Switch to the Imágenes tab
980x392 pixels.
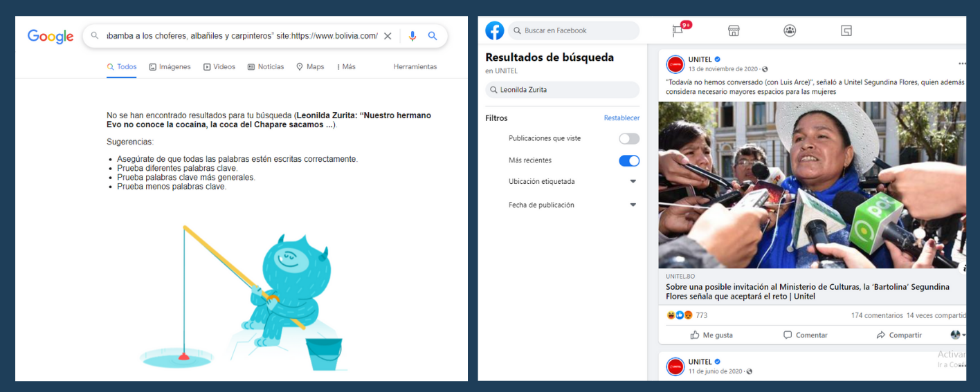click(x=170, y=67)
